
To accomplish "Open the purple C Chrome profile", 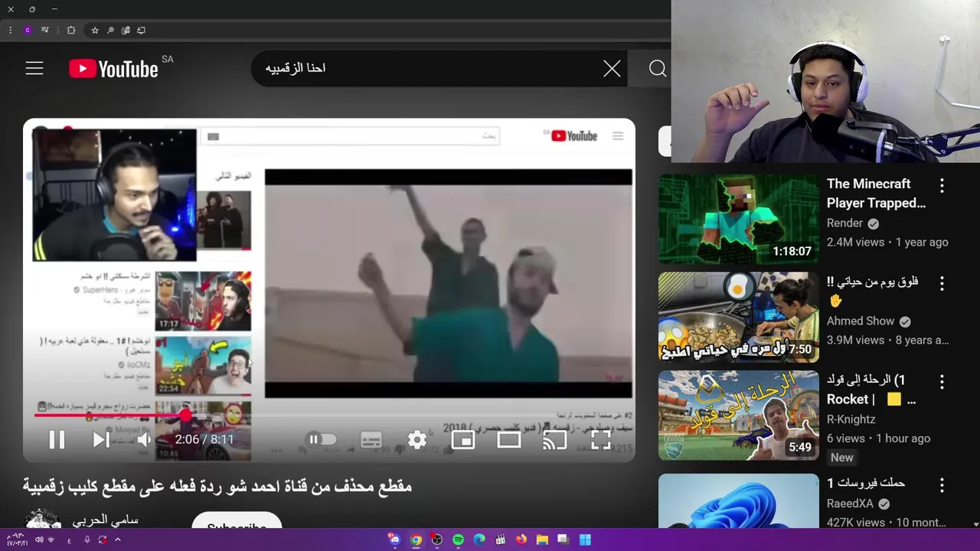I will 28,31.
